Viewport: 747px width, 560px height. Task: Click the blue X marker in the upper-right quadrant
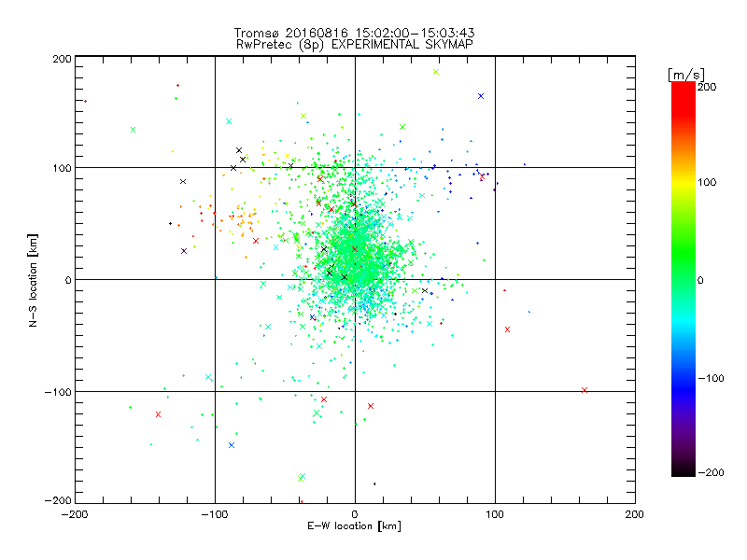pos(481,96)
